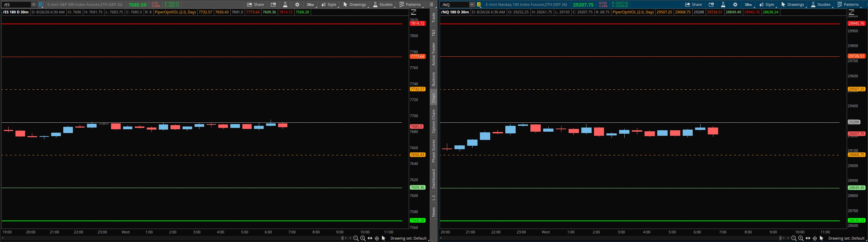Switch to the T&S sidebar tab

click(433, 33)
